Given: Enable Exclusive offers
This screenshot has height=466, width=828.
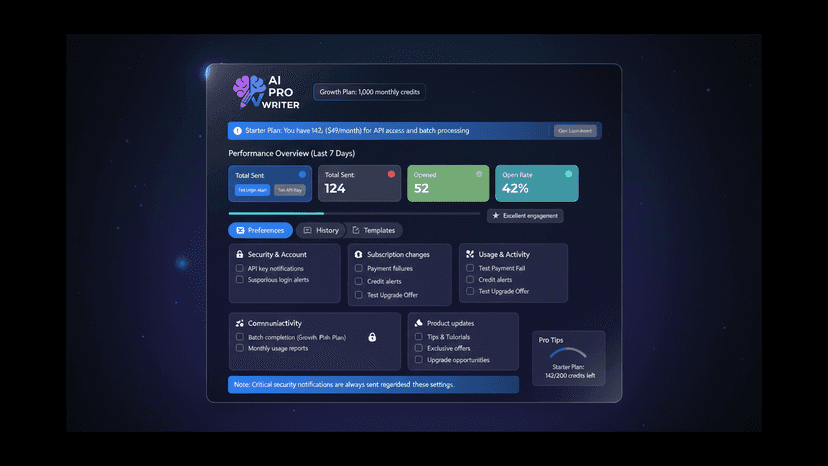Looking at the screenshot, I should pyautogui.click(x=418, y=348).
